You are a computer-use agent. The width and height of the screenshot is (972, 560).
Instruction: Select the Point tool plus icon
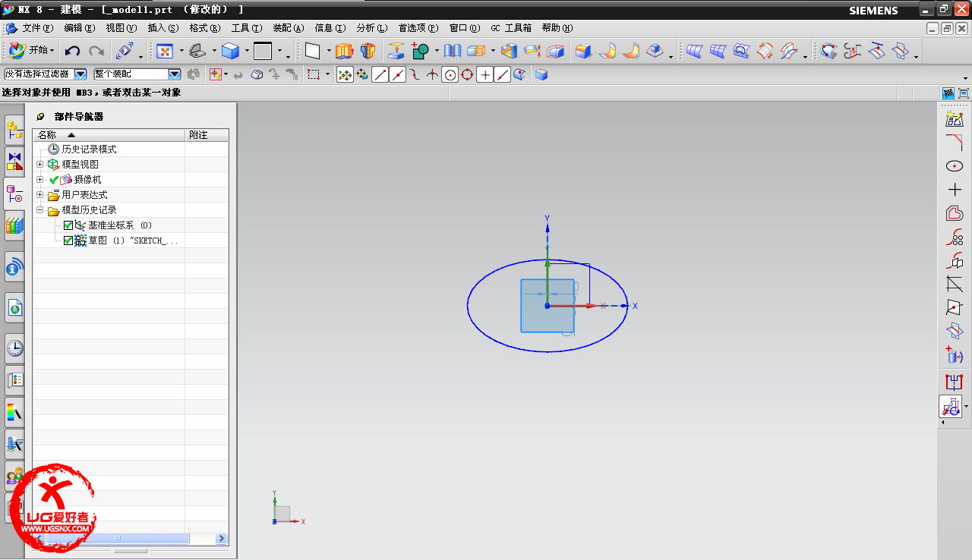click(955, 190)
